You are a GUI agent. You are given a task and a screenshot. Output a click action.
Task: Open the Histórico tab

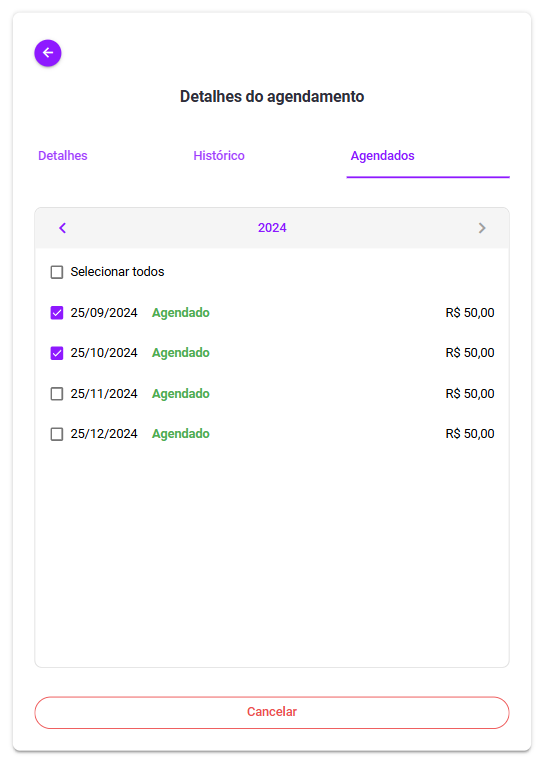[x=219, y=155]
